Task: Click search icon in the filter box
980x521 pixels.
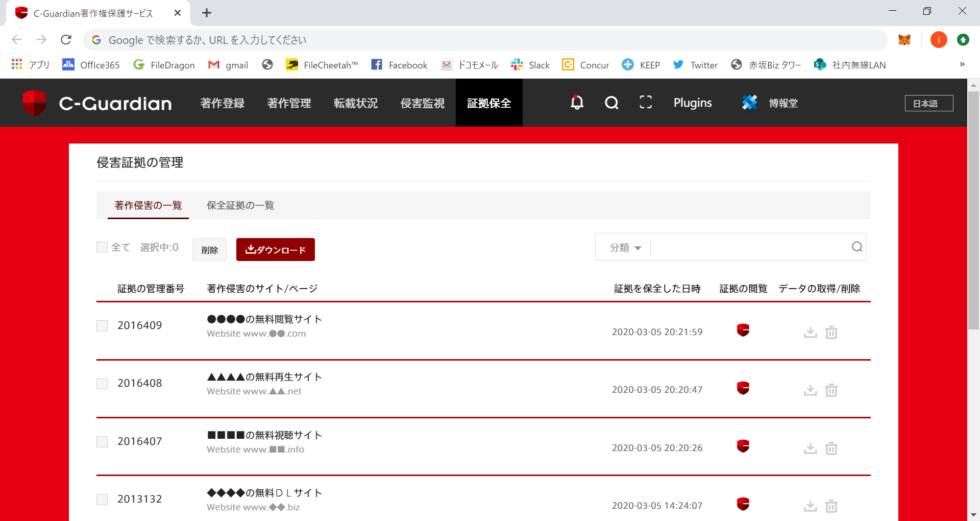Action: tap(857, 247)
